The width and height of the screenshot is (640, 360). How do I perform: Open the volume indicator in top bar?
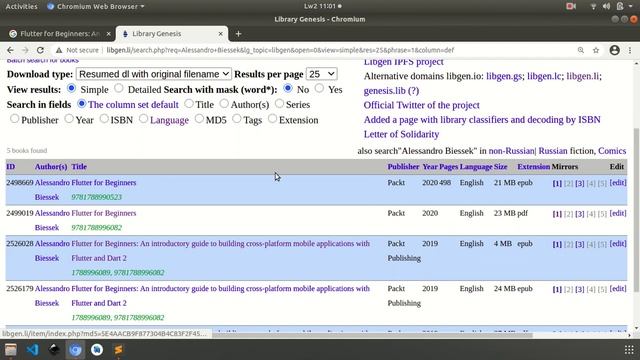(x=606, y=6)
